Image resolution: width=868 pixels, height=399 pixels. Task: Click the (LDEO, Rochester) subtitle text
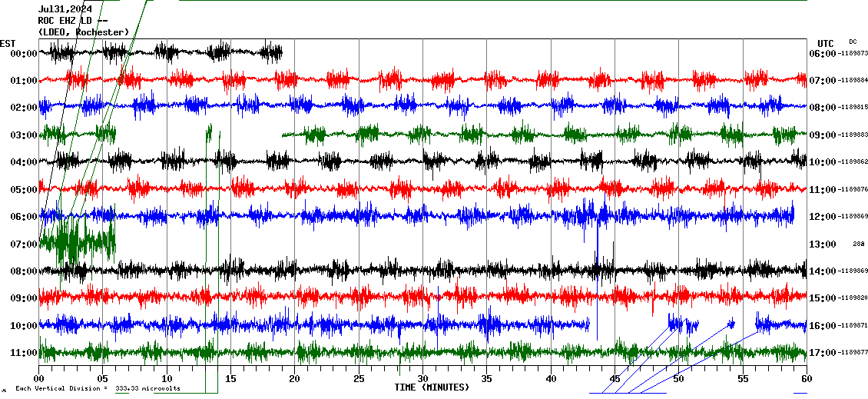[x=83, y=32]
